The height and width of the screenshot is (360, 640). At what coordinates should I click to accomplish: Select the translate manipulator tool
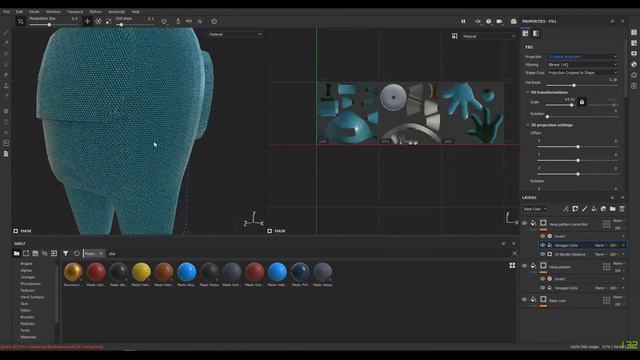click(87, 21)
